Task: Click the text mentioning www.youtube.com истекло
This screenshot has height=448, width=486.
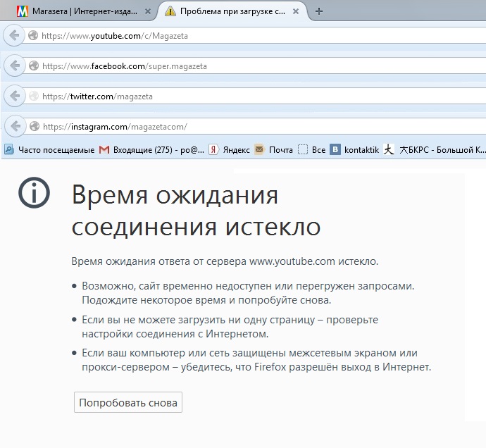Action: tap(225, 261)
